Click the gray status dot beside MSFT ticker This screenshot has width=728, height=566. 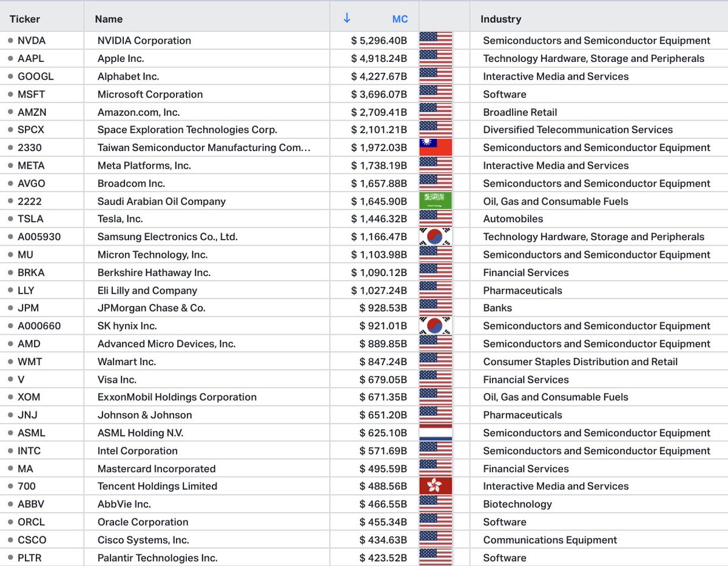click(10, 94)
